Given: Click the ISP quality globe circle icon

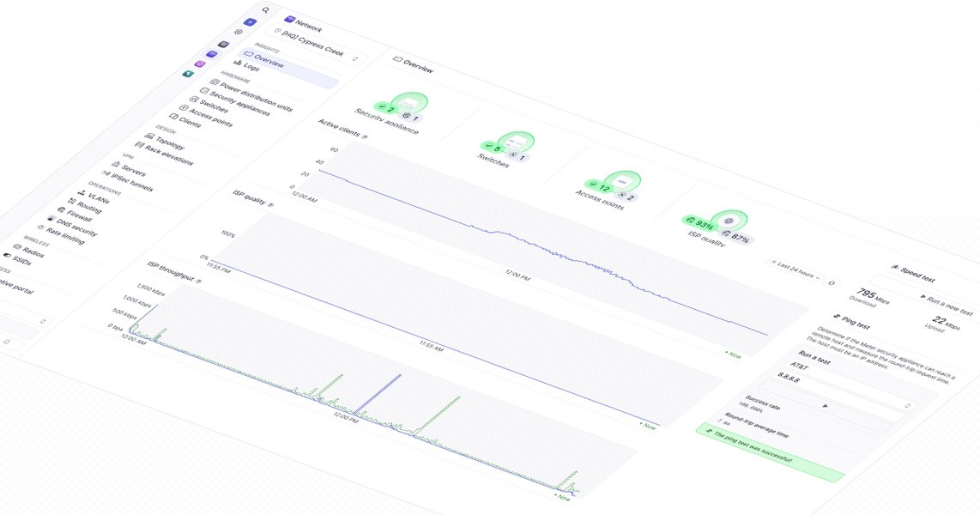Looking at the screenshot, I should [x=728, y=221].
